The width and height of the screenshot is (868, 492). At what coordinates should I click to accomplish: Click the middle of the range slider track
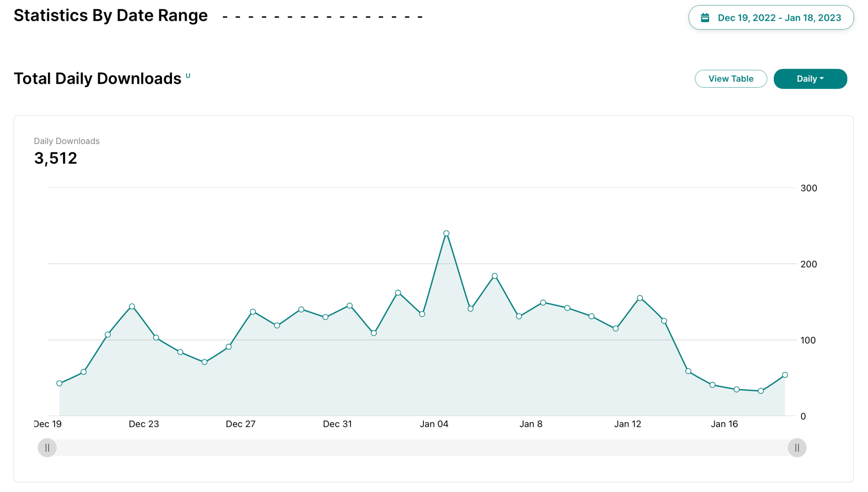click(422, 448)
